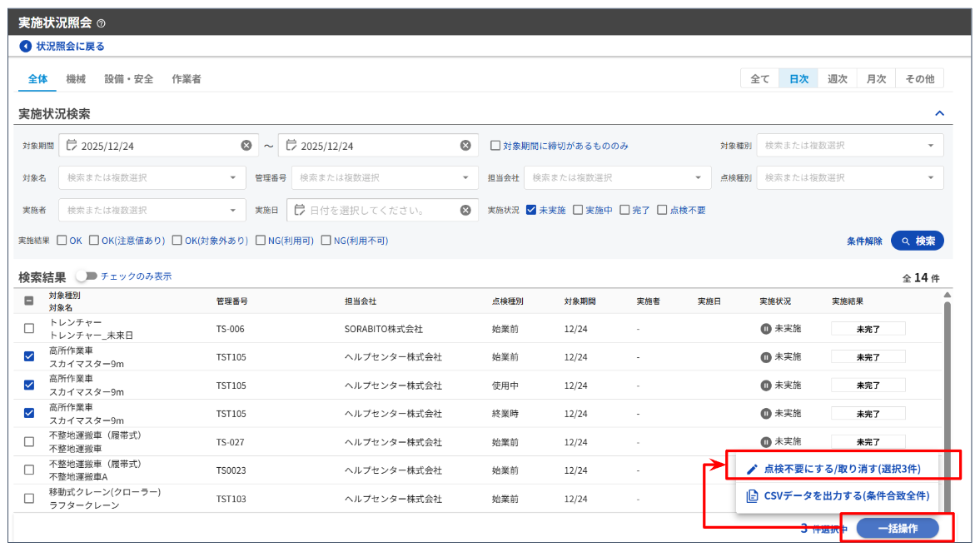Collapse the 実施状況検索 panel with the chevron
The width and height of the screenshot is (980, 552).
pyautogui.click(x=939, y=113)
